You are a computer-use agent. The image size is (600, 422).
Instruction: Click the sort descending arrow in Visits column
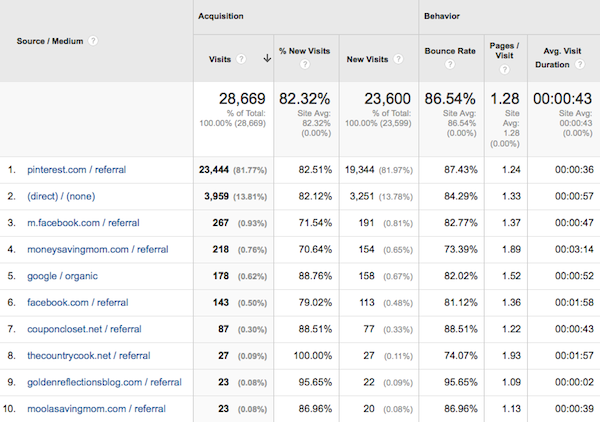(267, 58)
